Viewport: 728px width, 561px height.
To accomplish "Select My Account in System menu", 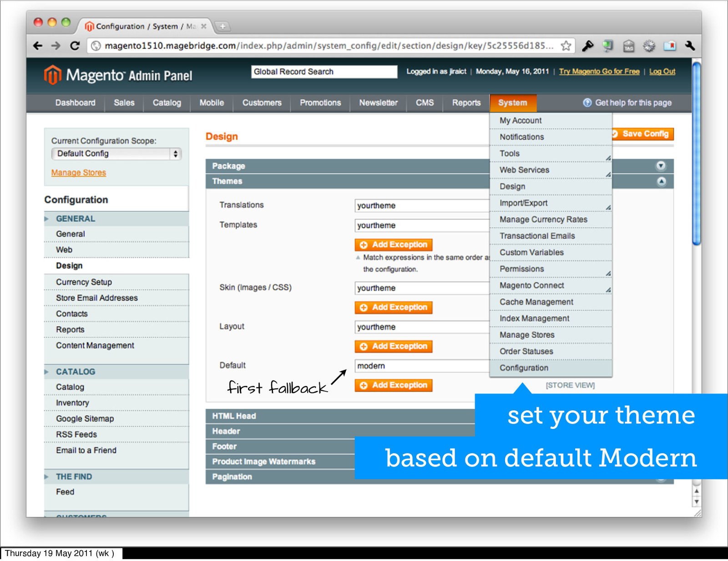I will point(551,121).
